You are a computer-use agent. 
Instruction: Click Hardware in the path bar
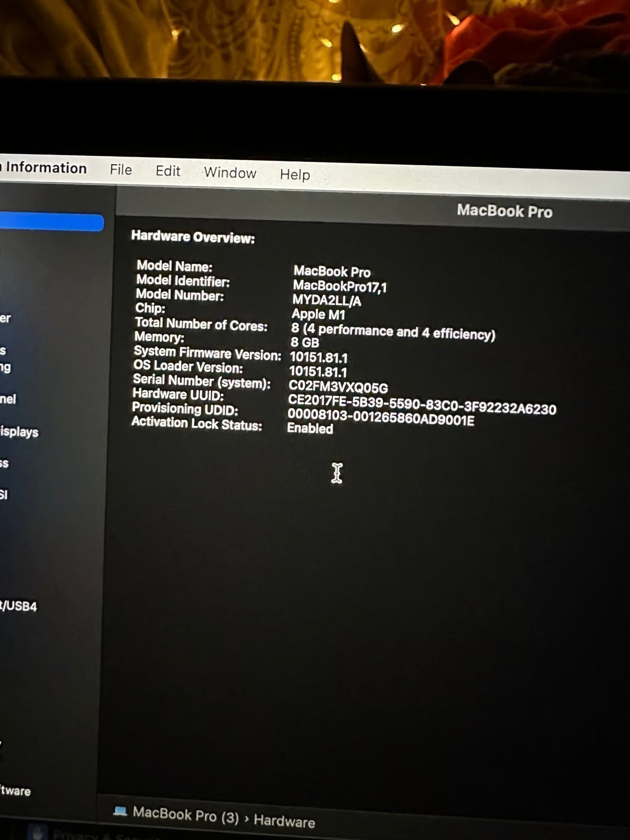[284, 821]
